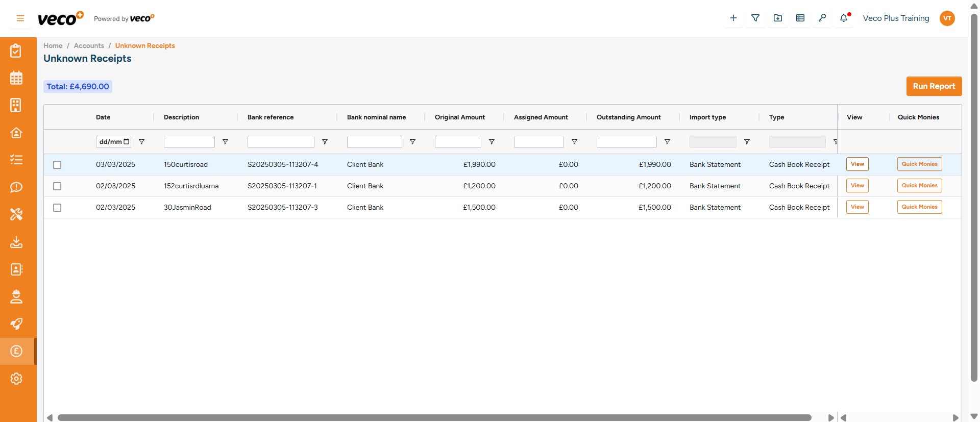Viewport: 980px width, 422px height.
Task: Navigate to Home via breadcrumb
Action: 53,46
